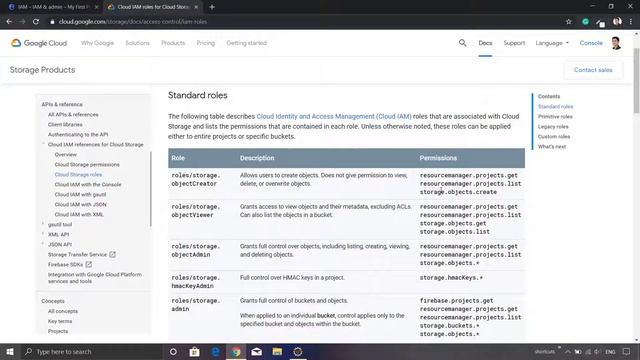Open the Language dropdown in header
Viewport: 640px width, 360px height.
552,43
